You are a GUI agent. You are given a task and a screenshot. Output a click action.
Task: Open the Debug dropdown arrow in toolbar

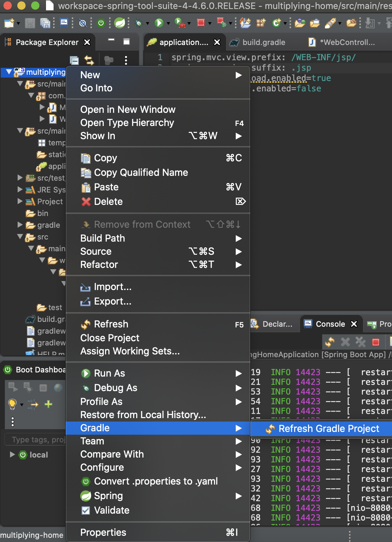tap(148, 24)
